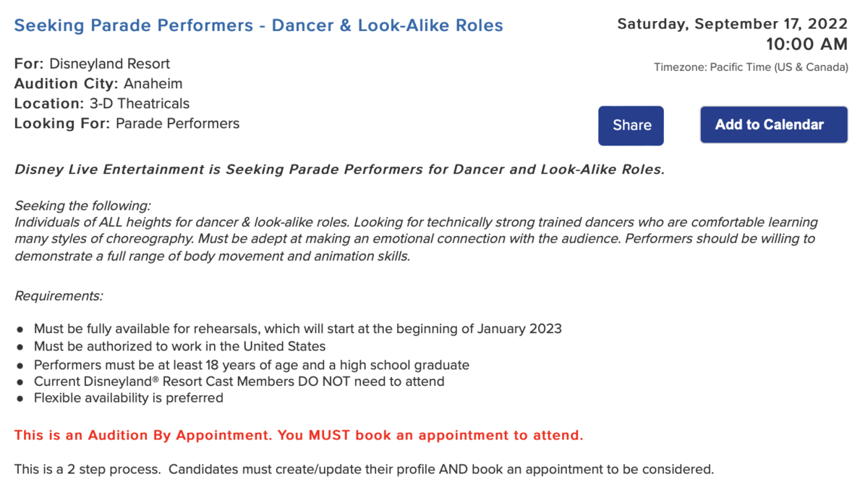Screen dimensions: 868x493
Task: Select the rehearsals availability January 2023 bullet
Action: [297, 329]
